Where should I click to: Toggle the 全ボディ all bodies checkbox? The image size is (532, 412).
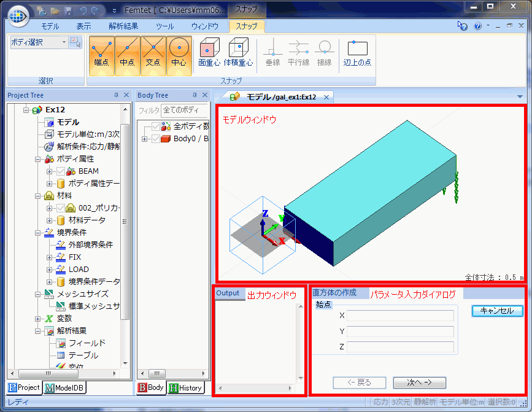(x=156, y=126)
